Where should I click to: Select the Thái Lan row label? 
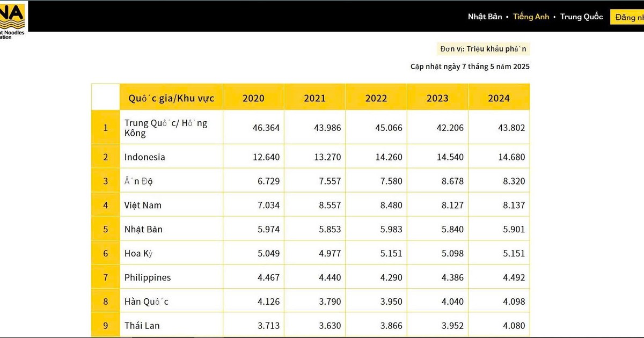[x=142, y=326]
